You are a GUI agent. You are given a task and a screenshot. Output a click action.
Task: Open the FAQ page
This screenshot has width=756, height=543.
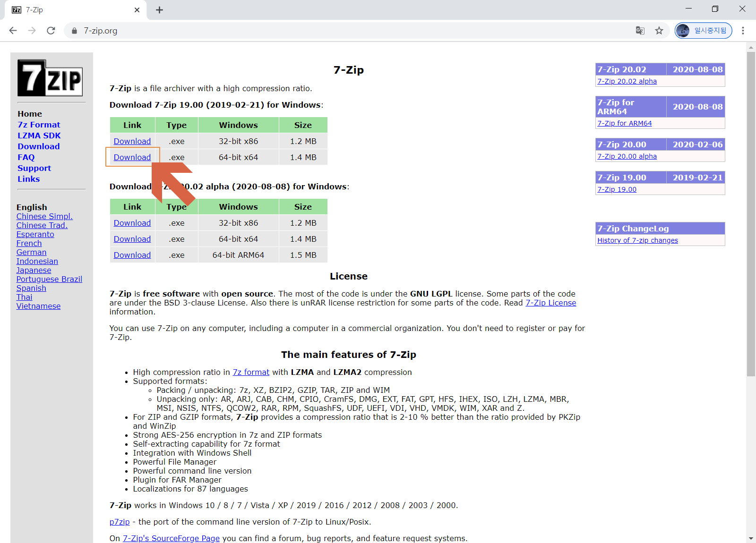(x=26, y=157)
